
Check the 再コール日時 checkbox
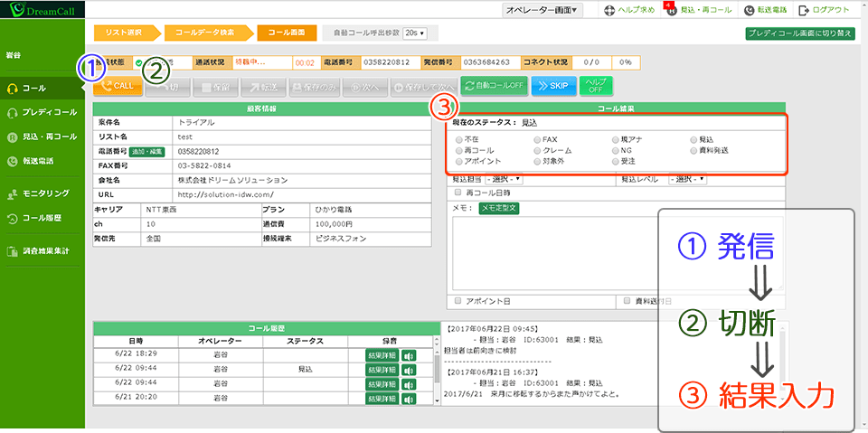[458, 193]
